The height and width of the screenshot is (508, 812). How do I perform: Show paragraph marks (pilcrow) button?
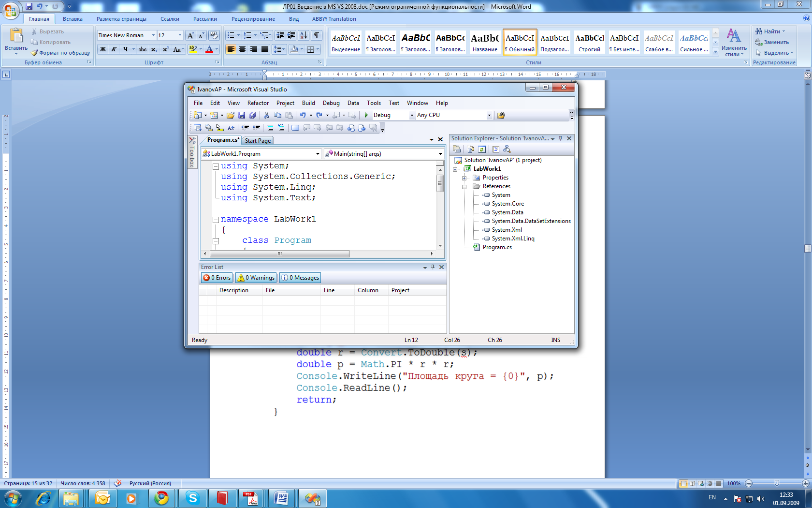317,35
